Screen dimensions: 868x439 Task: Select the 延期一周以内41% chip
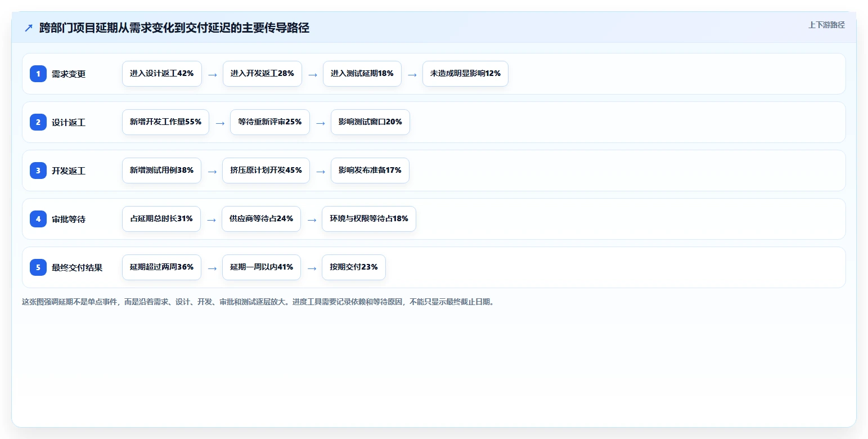coord(262,267)
